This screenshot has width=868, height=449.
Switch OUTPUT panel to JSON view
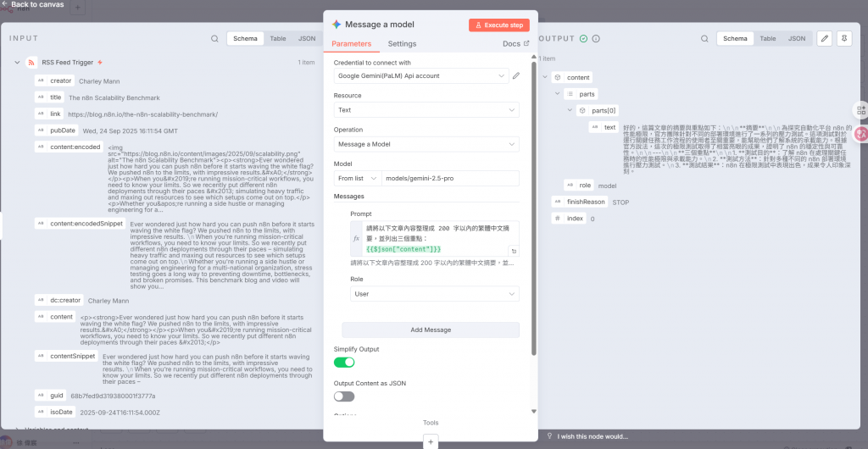click(x=797, y=39)
